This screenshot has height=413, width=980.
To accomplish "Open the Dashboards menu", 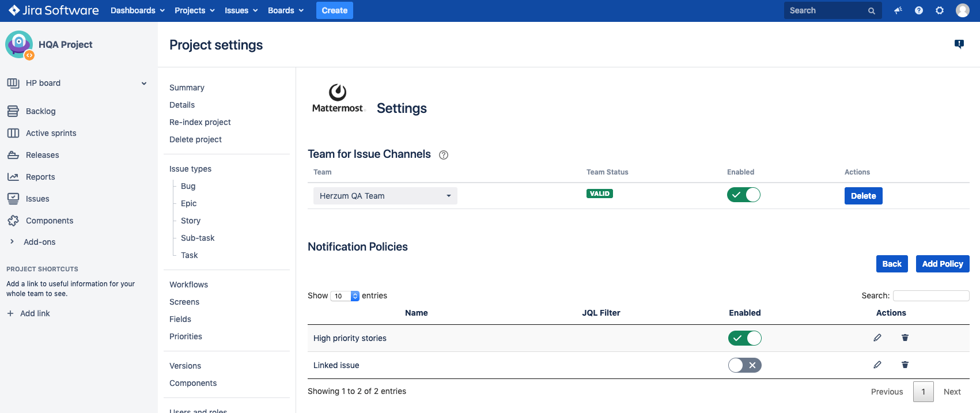I will [x=138, y=10].
